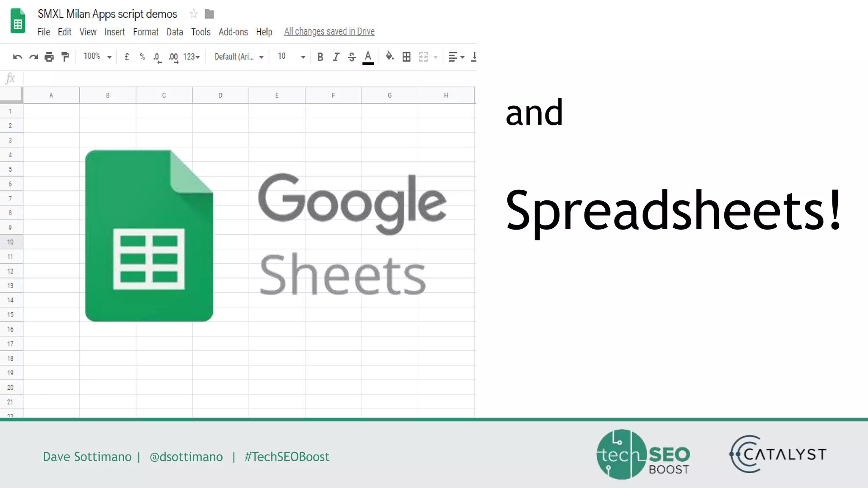Open the Help menu
Viewport: 868px width, 488px height.
click(264, 32)
